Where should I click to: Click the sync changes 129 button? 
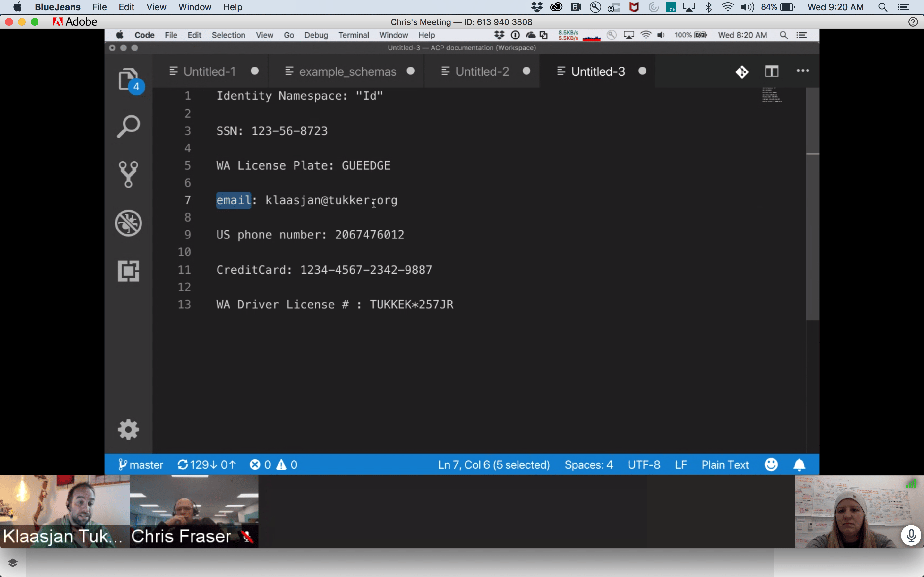(x=207, y=464)
